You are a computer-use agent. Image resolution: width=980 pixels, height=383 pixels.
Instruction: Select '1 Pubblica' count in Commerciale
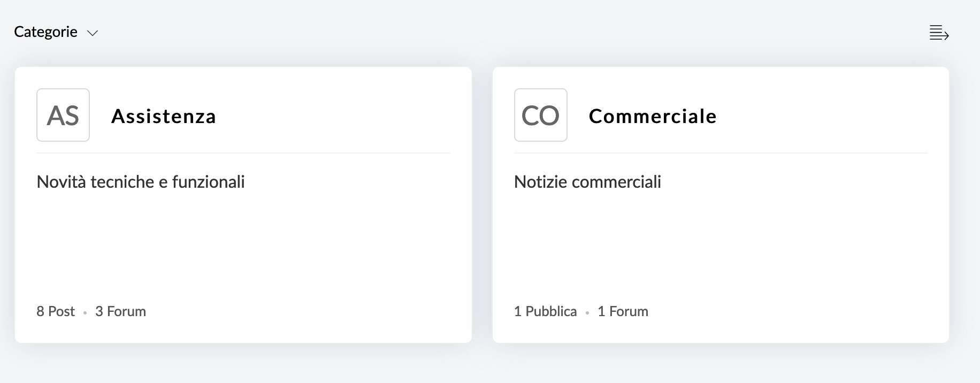coord(545,311)
